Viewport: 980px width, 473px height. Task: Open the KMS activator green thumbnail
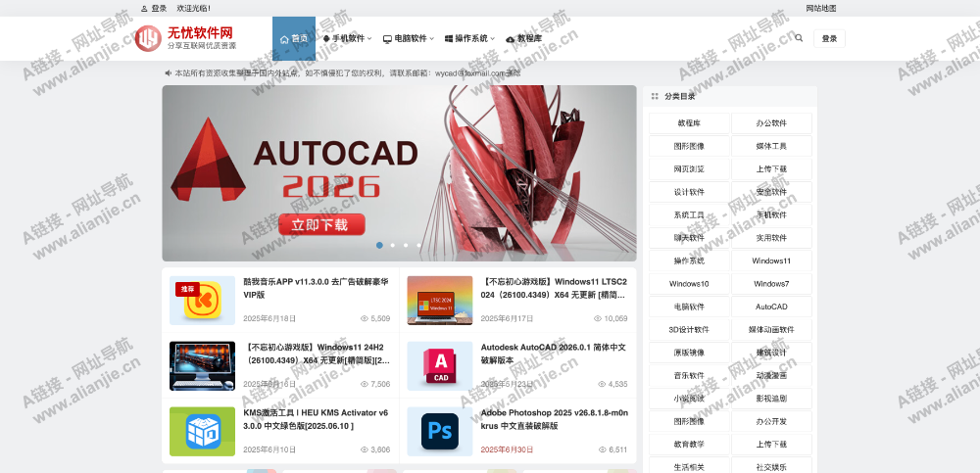[x=202, y=432]
